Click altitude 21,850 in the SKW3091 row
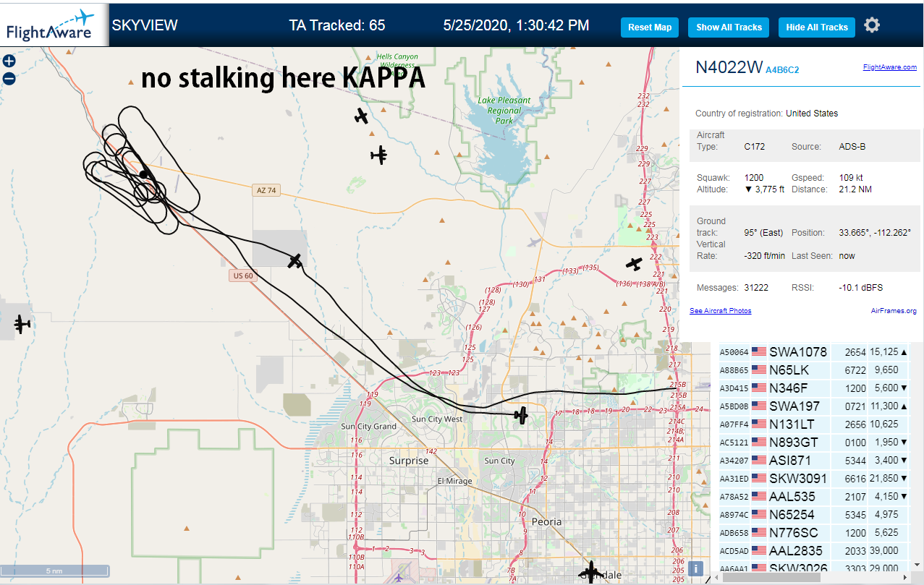This screenshot has width=924, height=585. point(883,479)
